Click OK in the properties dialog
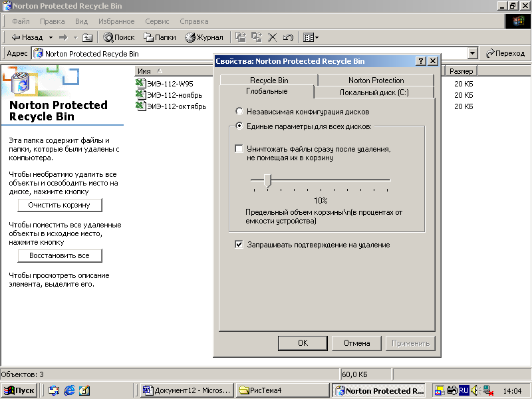The width and height of the screenshot is (532, 399). [x=303, y=343]
